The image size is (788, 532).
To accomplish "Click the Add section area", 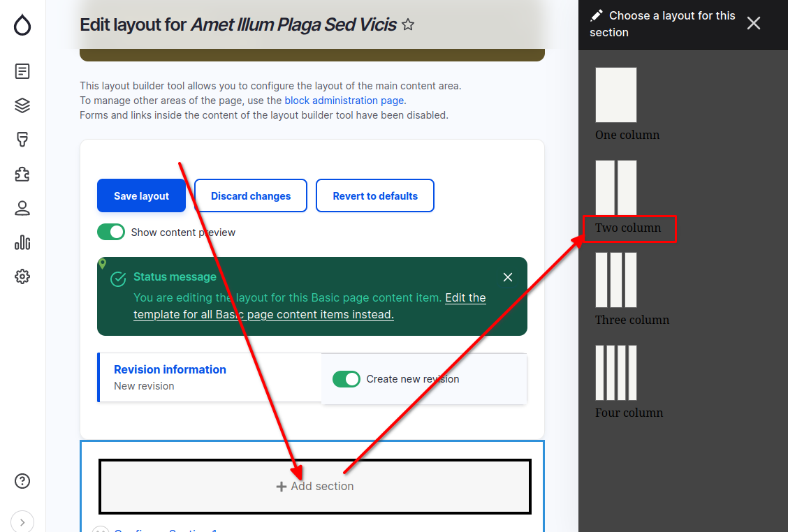I will 315,485.
